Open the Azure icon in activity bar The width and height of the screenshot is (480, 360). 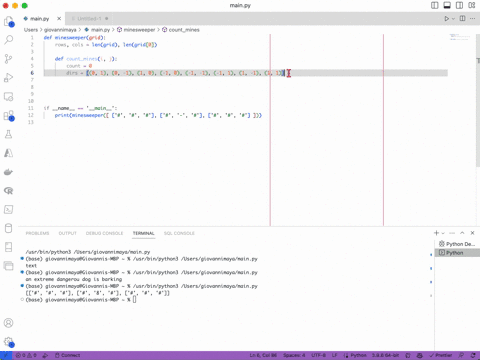(x=9, y=153)
